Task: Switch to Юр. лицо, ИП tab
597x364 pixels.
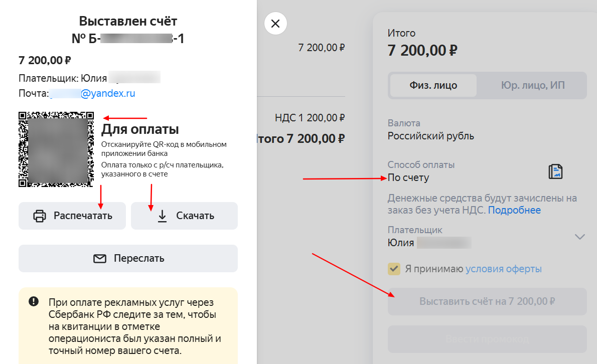Action: coord(532,85)
